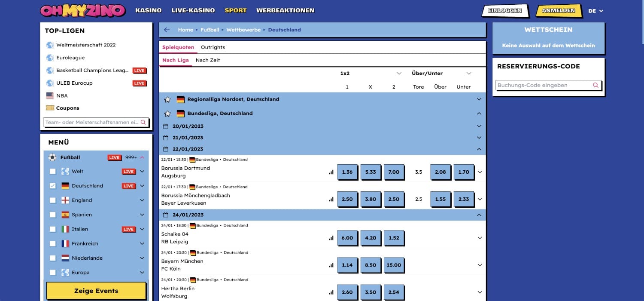Viewport: 644px width, 301px height.
Task: Select the draw odds 8.50 for Bayern München
Action: click(371, 265)
